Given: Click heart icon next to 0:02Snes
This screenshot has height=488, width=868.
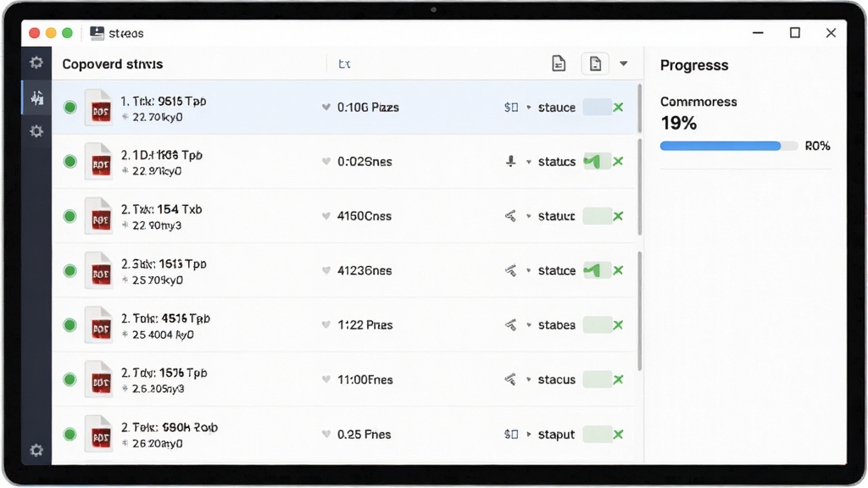Looking at the screenshot, I should (x=326, y=162).
